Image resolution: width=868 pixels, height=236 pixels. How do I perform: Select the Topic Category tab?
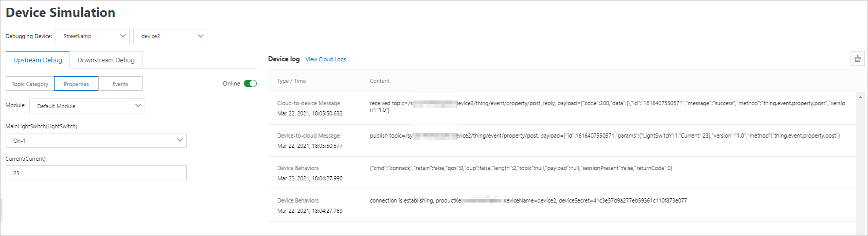point(30,83)
